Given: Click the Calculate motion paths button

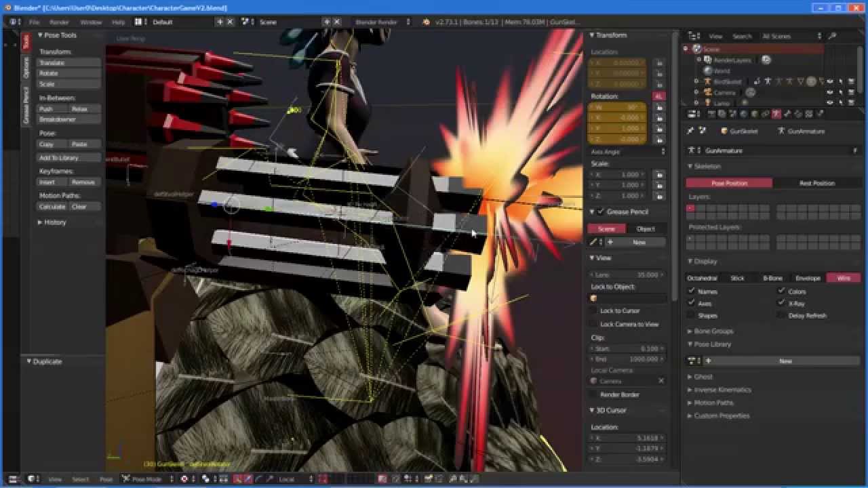Looking at the screenshot, I should point(52,206).
